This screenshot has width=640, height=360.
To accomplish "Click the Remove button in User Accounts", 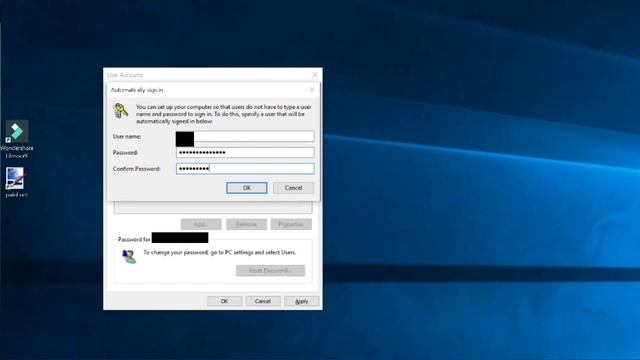I will (x=246, y=224).
